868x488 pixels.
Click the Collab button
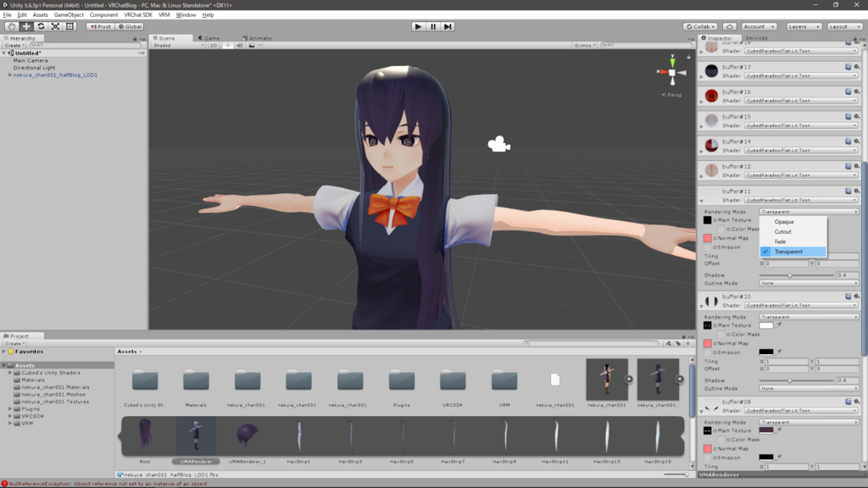700,26
